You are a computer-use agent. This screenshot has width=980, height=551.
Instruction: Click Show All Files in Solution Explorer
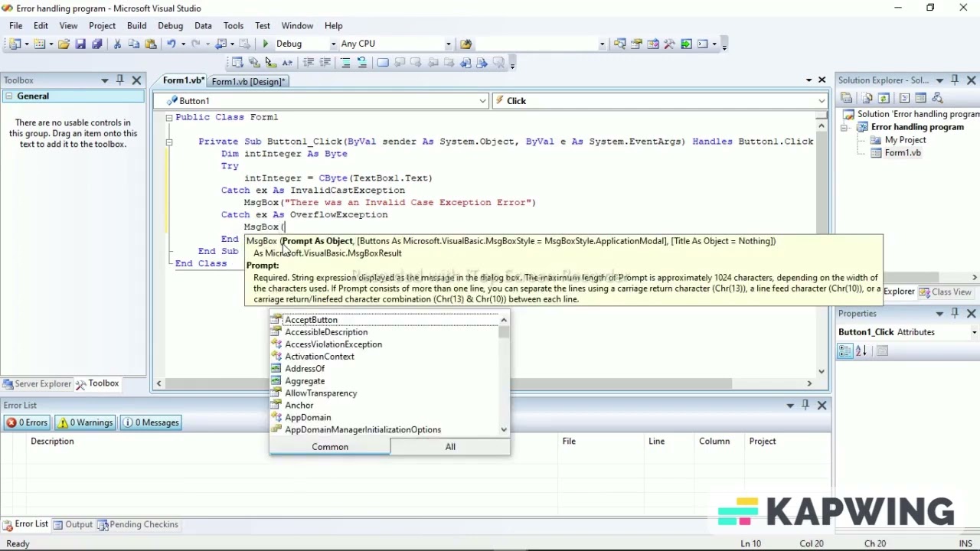(x=867, y=98)
